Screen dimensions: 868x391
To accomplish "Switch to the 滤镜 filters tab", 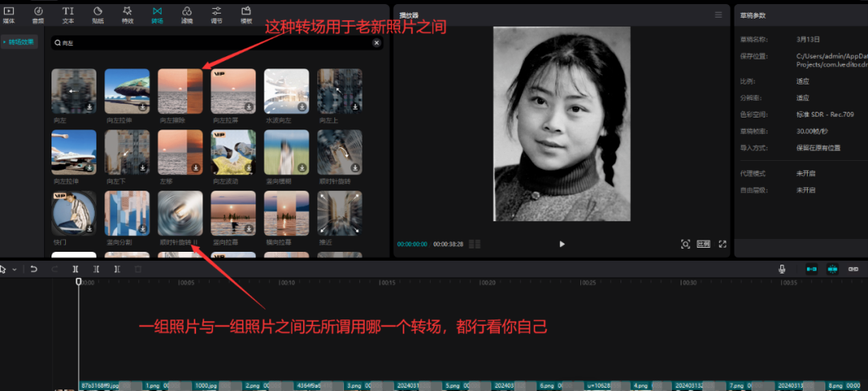I will (186, 14).
